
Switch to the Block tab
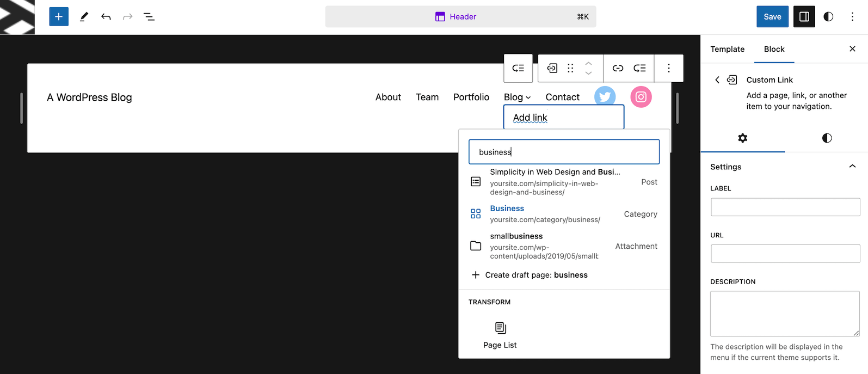tap(774, 49)
